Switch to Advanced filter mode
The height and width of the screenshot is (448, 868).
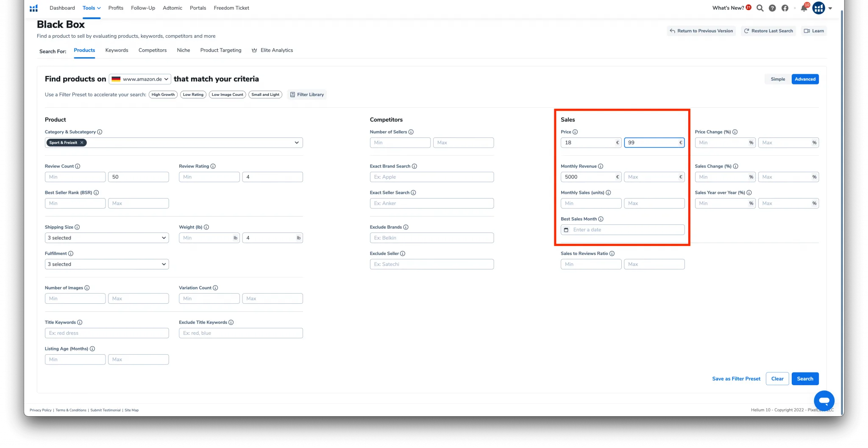(x=805, y=79)
